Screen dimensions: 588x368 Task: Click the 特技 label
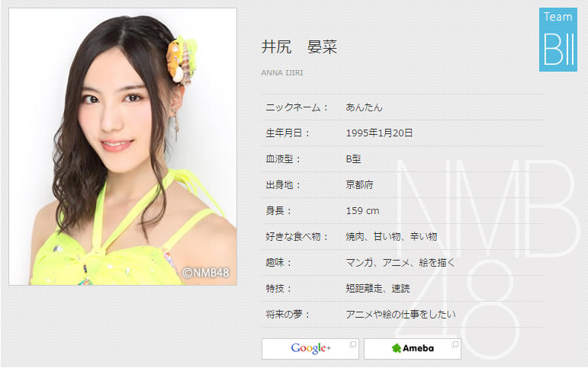click(x=278, y=288)
